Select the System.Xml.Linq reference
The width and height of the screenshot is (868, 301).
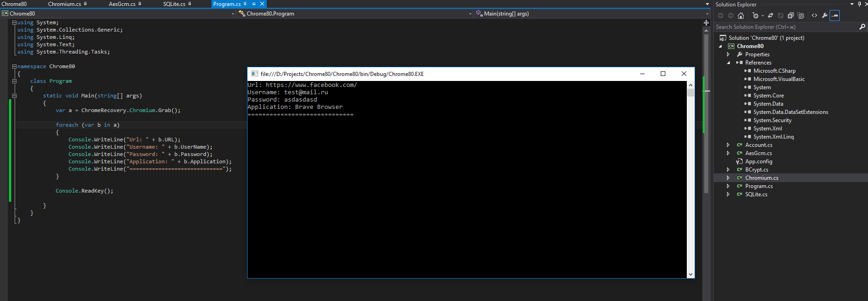[x=773, y=137]
